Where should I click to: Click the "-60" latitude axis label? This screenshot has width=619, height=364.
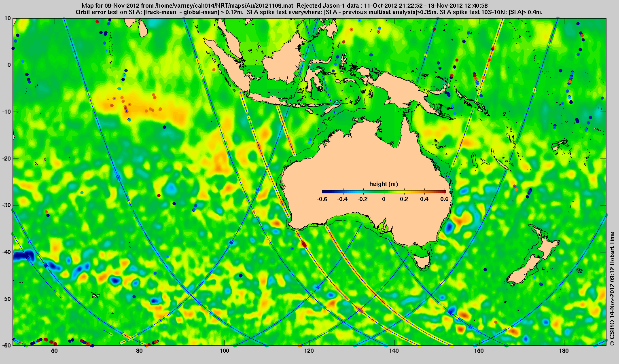[6, 345]
